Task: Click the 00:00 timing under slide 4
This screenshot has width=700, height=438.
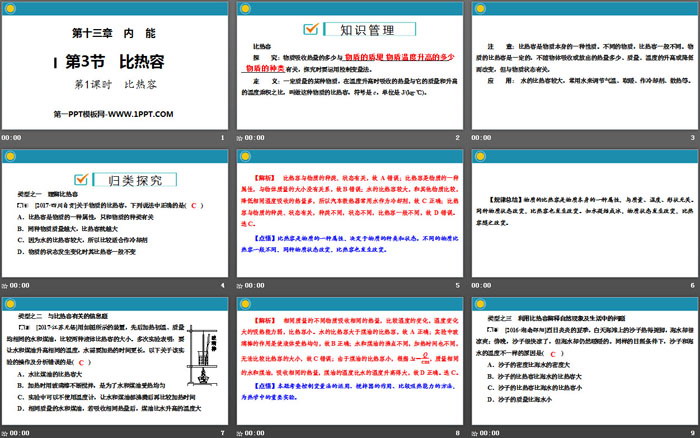Action: 19,285
